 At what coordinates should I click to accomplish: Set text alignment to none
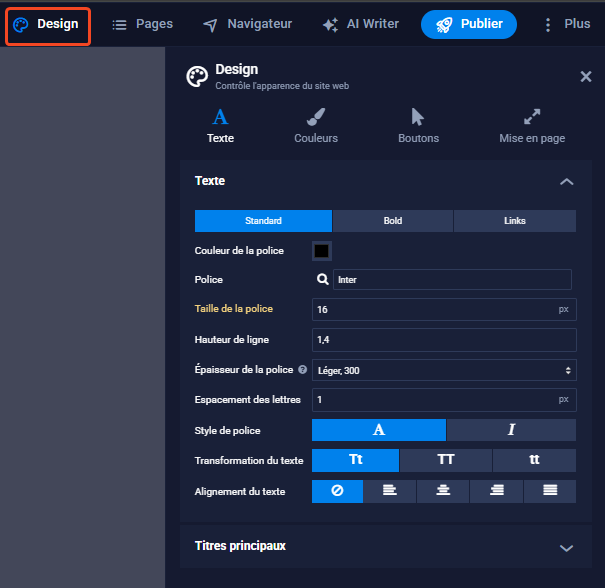(x=337, y=491)
